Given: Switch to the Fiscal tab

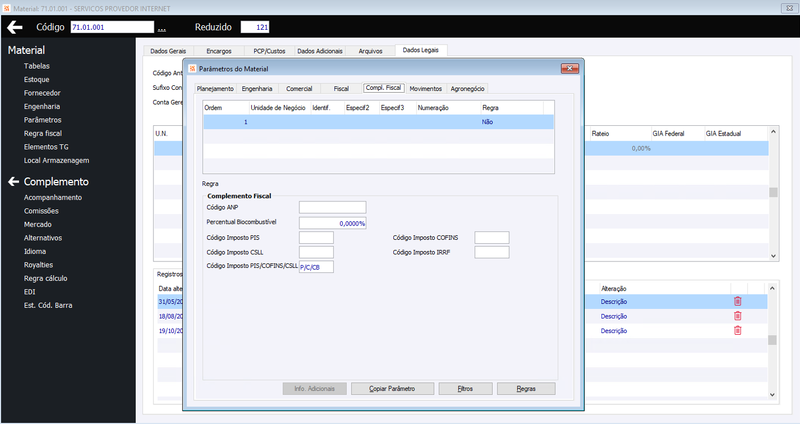Looking at the screenshot, I should tap(341, 88).
